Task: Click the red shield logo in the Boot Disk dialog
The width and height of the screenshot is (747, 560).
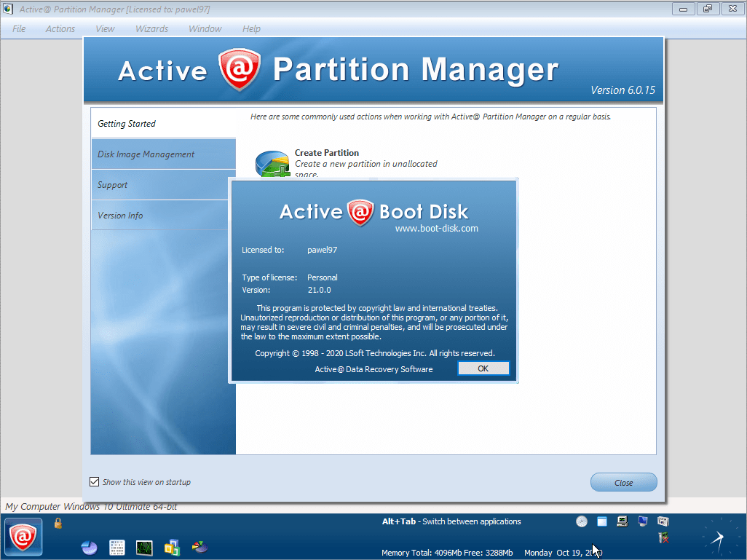Action: click(360, 213)
